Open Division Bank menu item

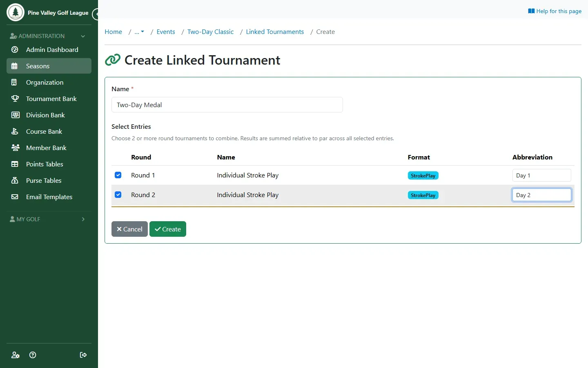pos(49,115)
